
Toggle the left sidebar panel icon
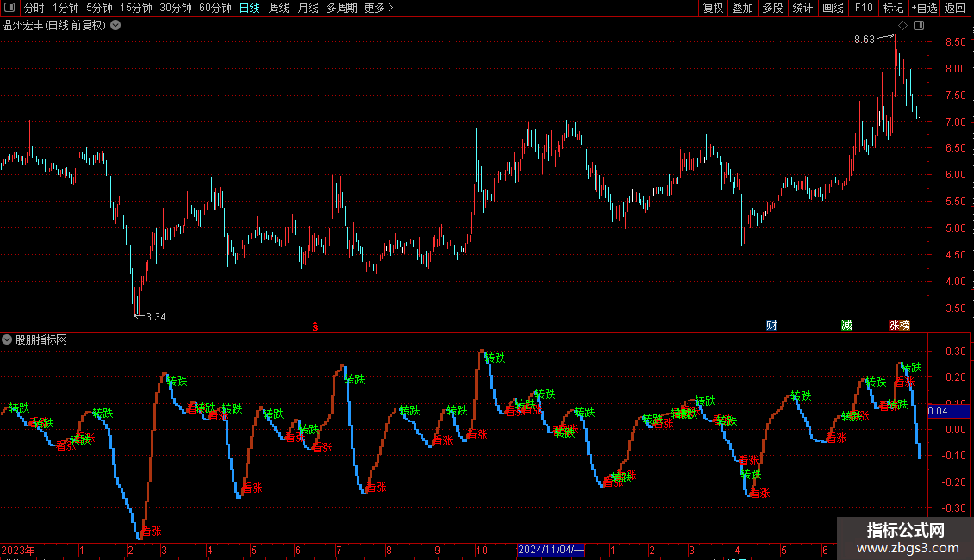point(9,8)
